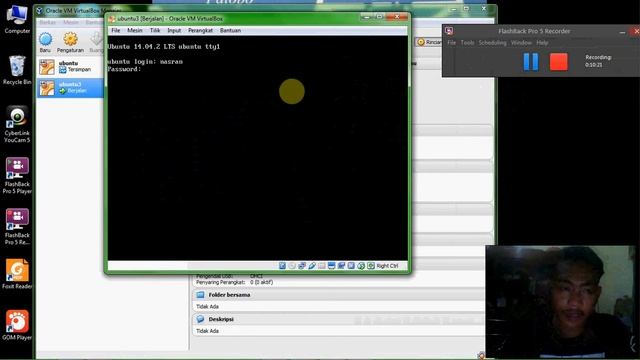The width and height of the screenshot is (640, 360).
Task: Click the display monitor icon in VM status bar
Action: tap(331, 266)
